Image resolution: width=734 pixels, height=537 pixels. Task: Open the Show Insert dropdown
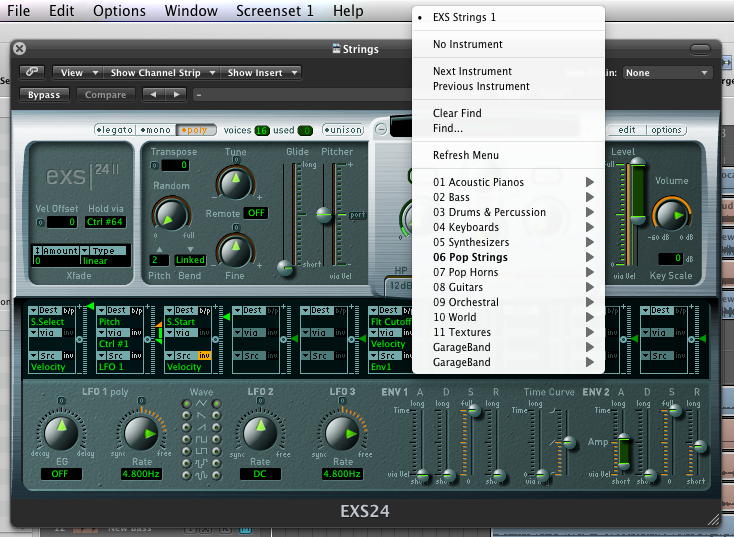(260, 73)
